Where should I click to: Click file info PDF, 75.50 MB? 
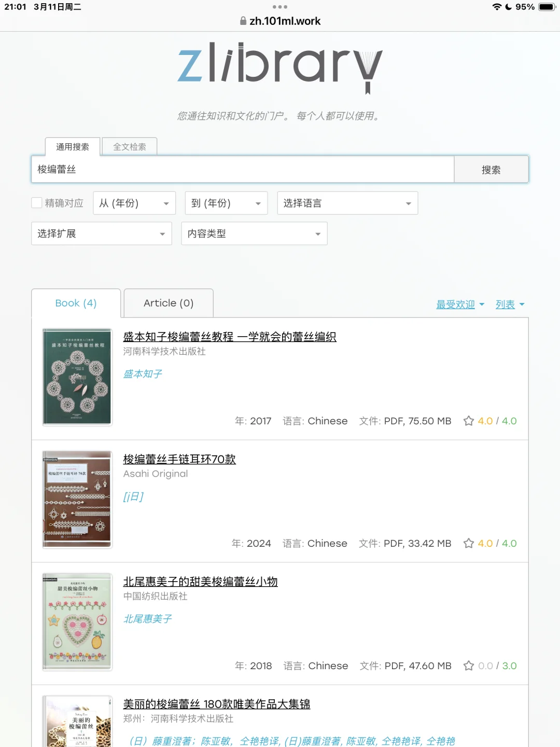[417, 421]
